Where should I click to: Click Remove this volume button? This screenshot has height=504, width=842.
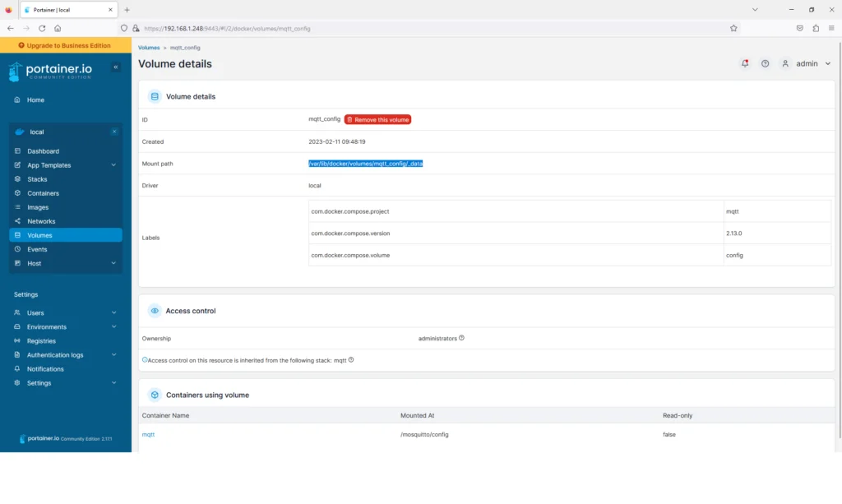click(x=377, y=119)
